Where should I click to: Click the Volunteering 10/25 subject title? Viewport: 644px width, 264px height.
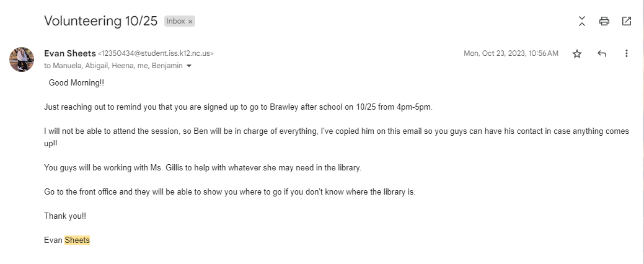pyautogui.click(x=101, y=21)
